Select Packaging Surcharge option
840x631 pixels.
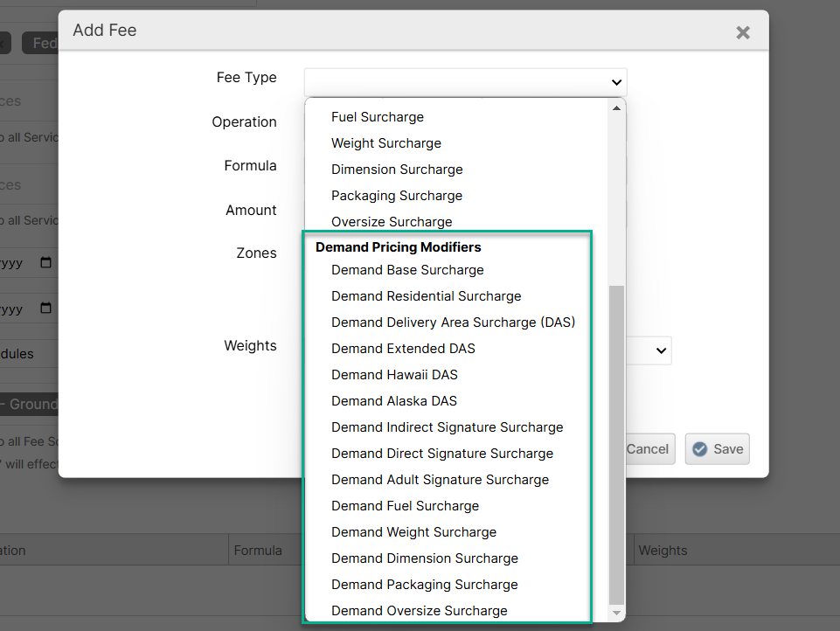point(396,196)
